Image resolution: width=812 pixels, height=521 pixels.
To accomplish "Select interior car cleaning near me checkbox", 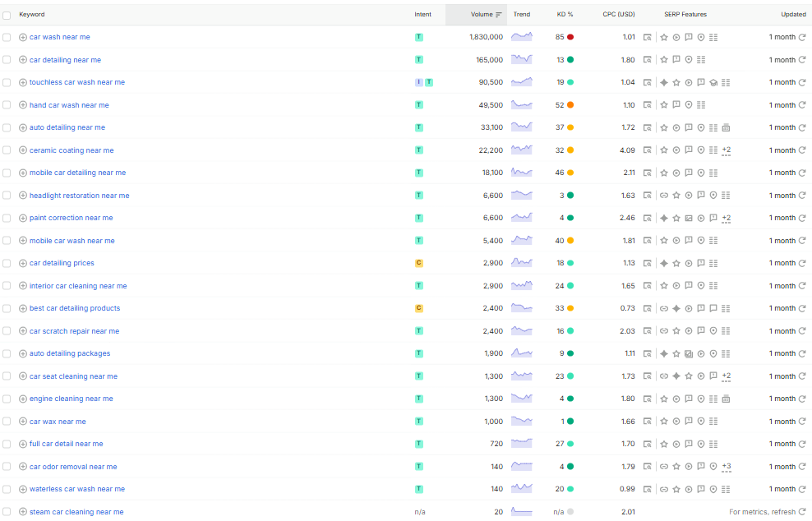I will (7, 286).
